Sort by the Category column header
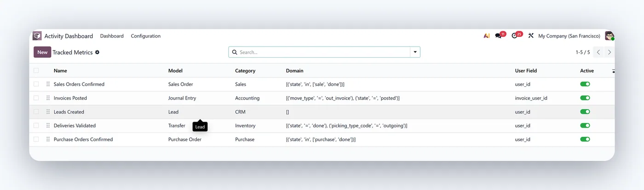 coord(245,71)
